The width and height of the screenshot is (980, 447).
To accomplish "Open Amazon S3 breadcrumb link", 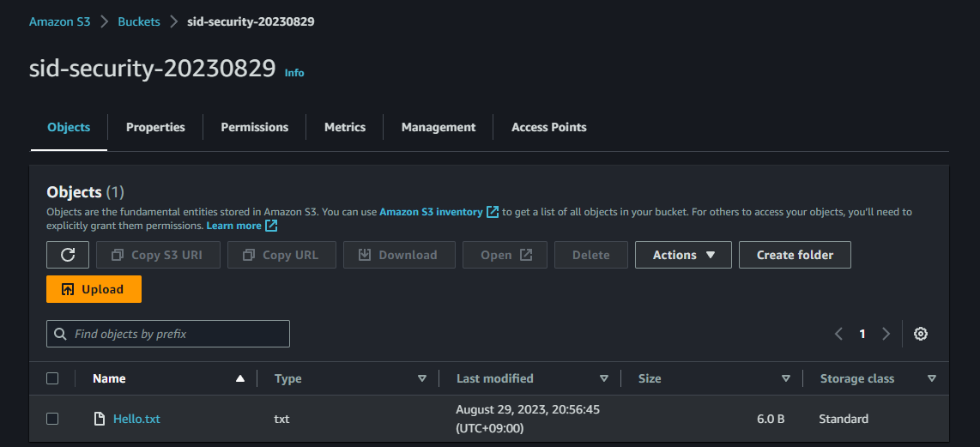I will pos(60,22).
